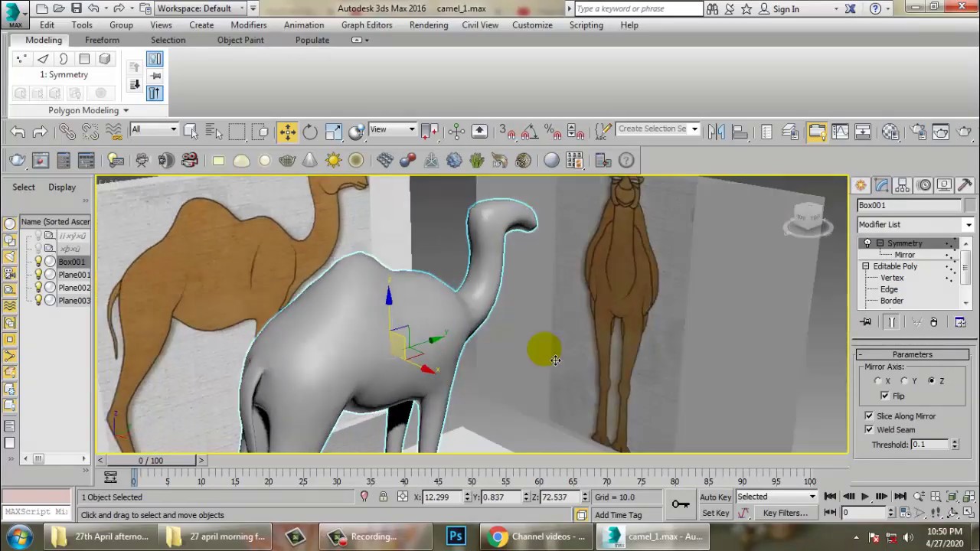The width and height of the screenshot is (980, 551).
Task: Toggle Show End Result button
Action: pos(891,322)
